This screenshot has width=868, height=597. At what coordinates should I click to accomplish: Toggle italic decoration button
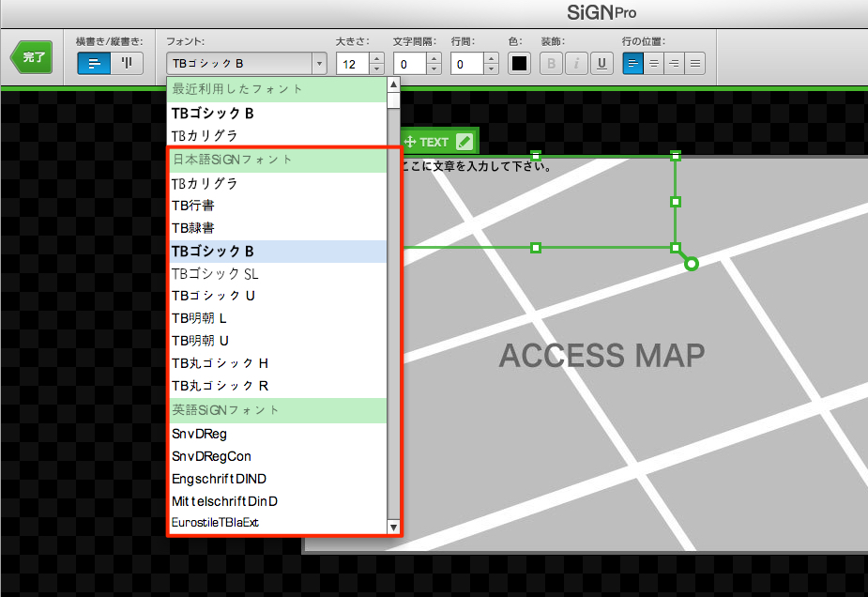(x=576, y=64)
